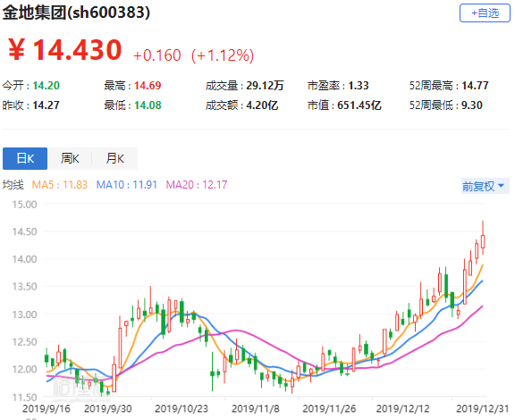Select the MA5 moving average label
This screenshot has width=515, height=420.
tap(59, 185)
